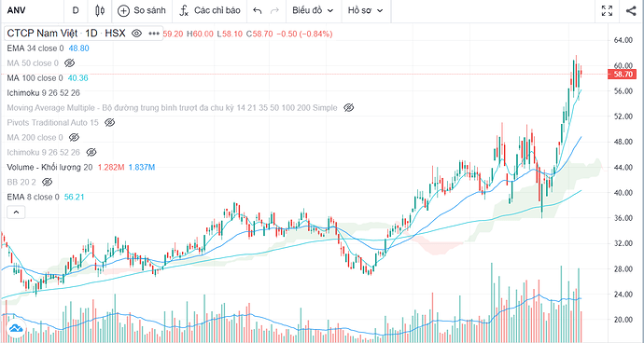Open the candlestick chart type selector
The width and height of the screenshot is (644, 343).
100,10
